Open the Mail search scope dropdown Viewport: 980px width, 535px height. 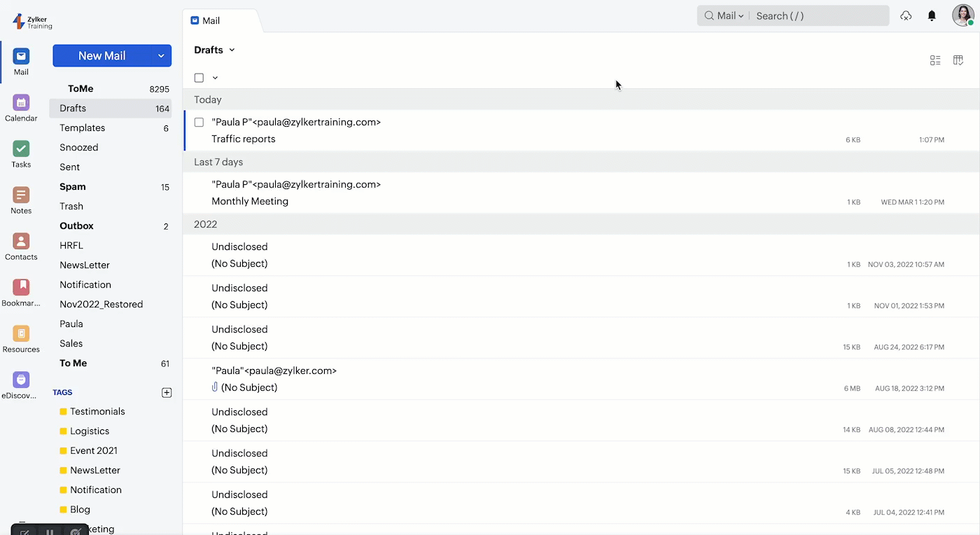point(724,16)
